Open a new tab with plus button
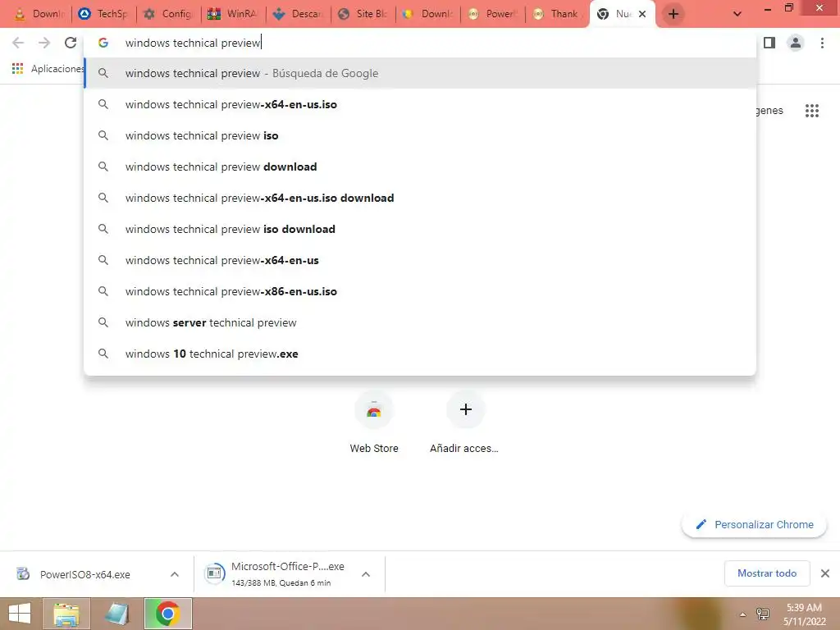 (x=673, y=14)
